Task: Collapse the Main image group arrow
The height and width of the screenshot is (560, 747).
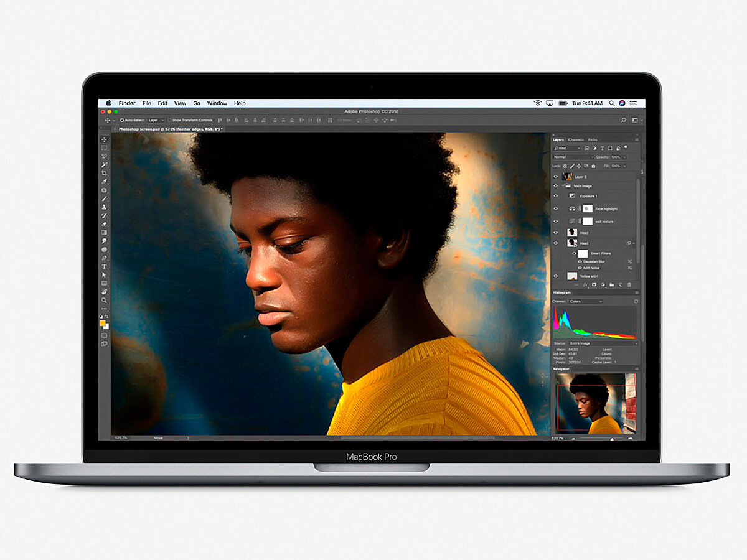Action: pyautogui.click(x=563, y=185)
